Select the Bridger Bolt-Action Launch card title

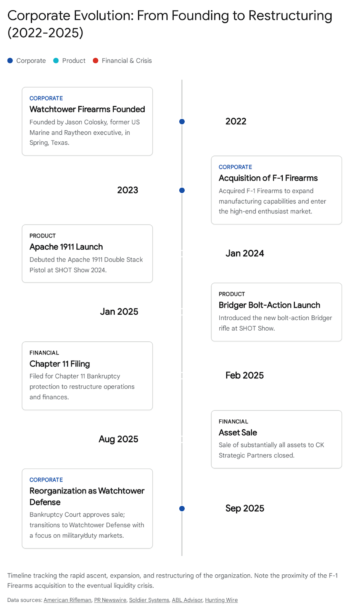coord(269,305)
